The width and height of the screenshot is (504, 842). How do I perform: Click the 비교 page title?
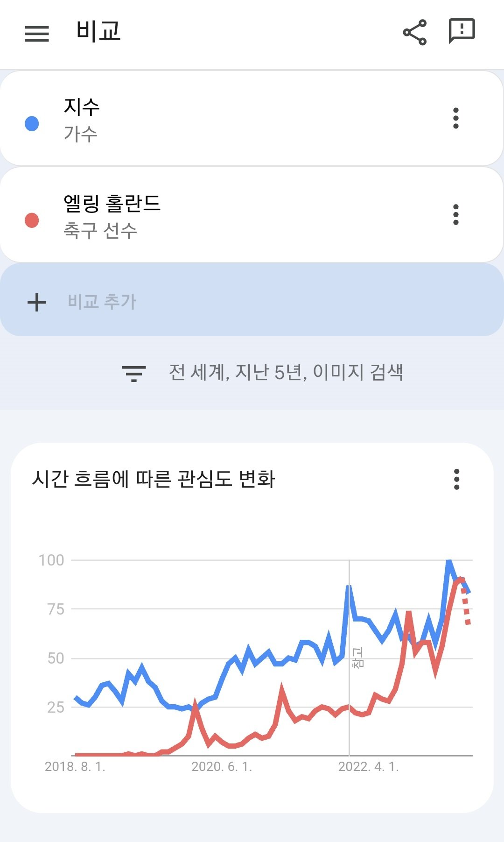tap(98, 32)
